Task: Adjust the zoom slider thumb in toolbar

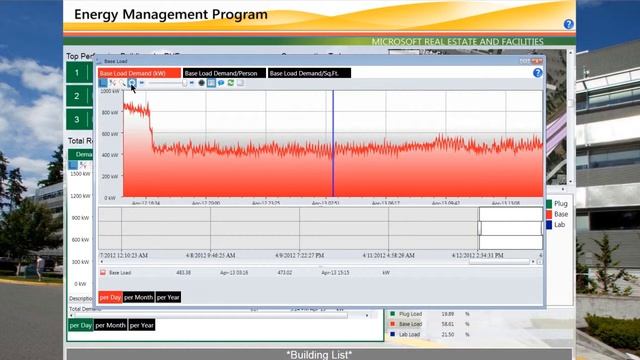Action: pyautogui.click(x=184, y=83)
